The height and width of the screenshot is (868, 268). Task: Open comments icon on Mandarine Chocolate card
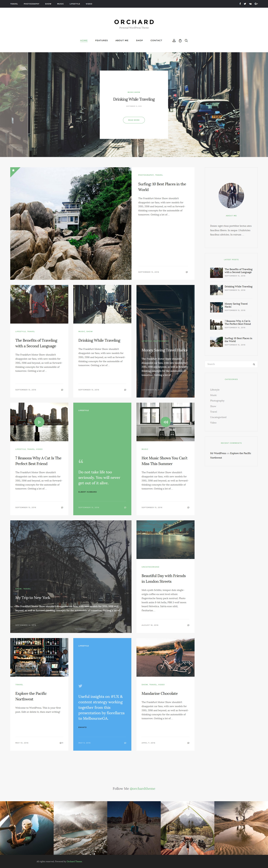coord(188,743)
